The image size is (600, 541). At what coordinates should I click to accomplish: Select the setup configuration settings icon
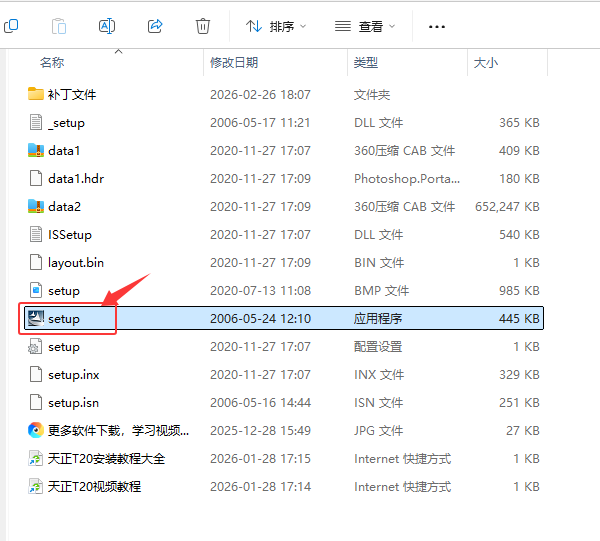tap(35, 346)
